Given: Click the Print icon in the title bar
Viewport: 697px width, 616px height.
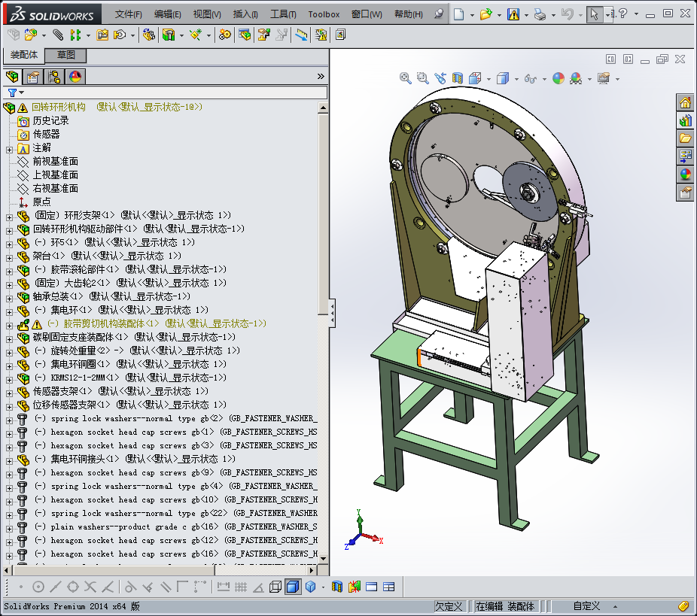Looking at the screenshot, I should point(540,14).
